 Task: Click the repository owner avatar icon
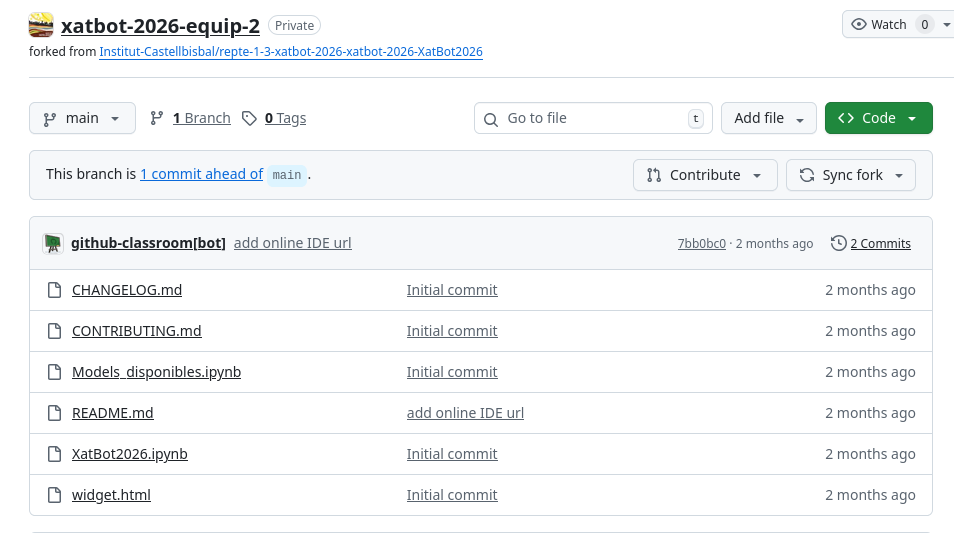(x=41, y=25)
